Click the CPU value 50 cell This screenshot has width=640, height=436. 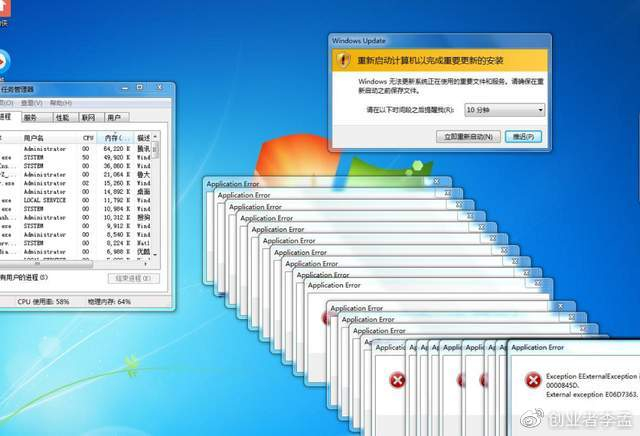[x=86, y=158]
